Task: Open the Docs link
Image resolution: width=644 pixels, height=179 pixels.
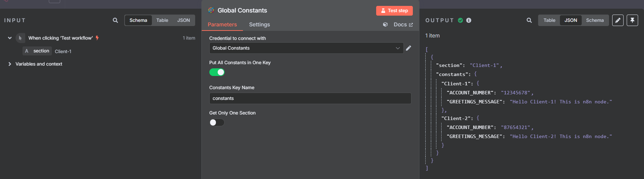Action: pos(403,25)
